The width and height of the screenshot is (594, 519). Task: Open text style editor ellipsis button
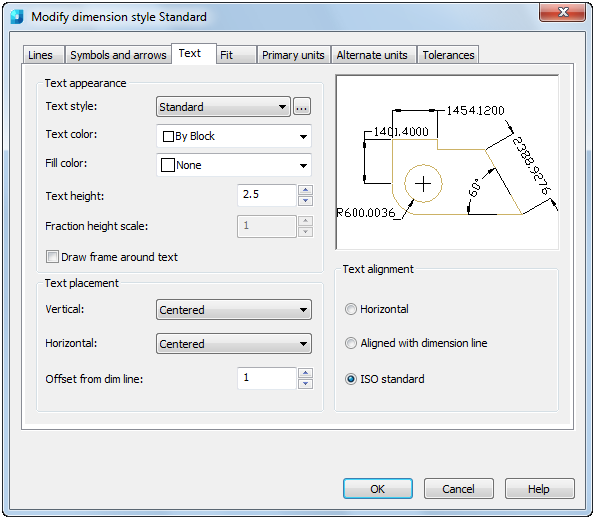302,106
